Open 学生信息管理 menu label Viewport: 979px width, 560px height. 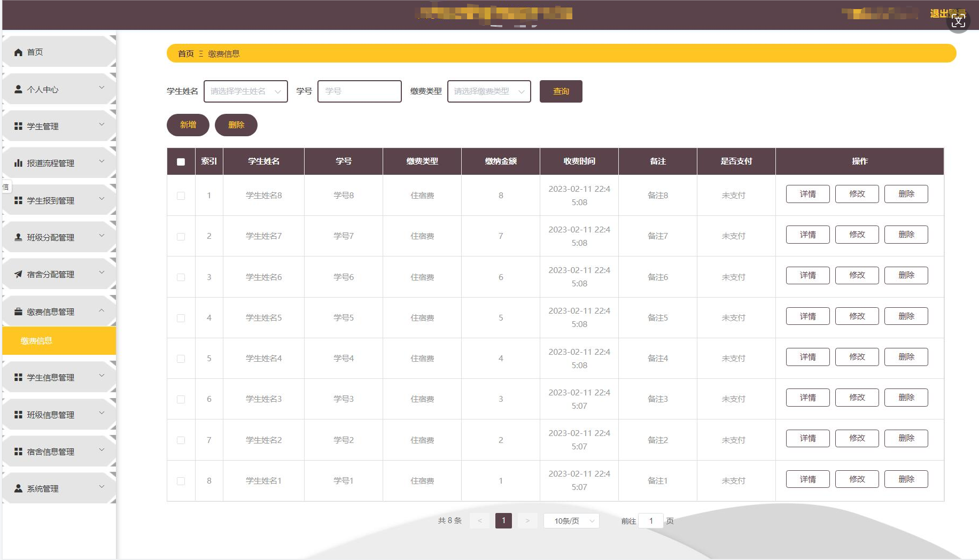[x=51, y=377]
